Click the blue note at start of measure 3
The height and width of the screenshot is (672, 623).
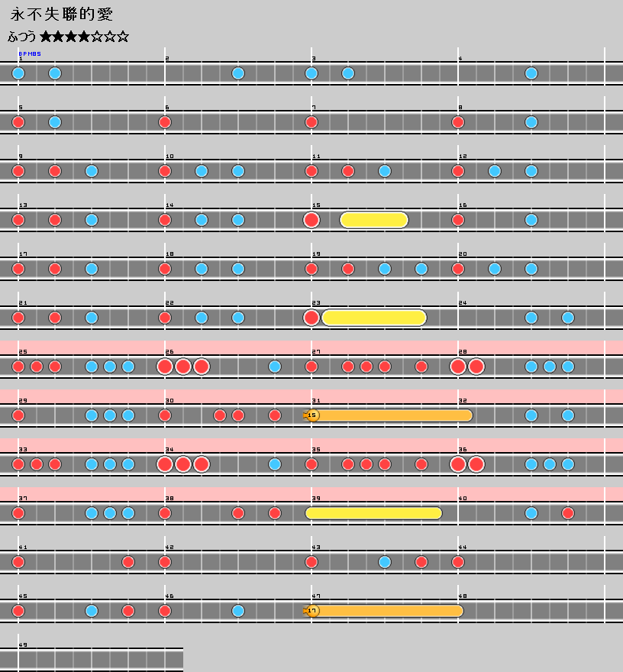click(x=311, y=73)
